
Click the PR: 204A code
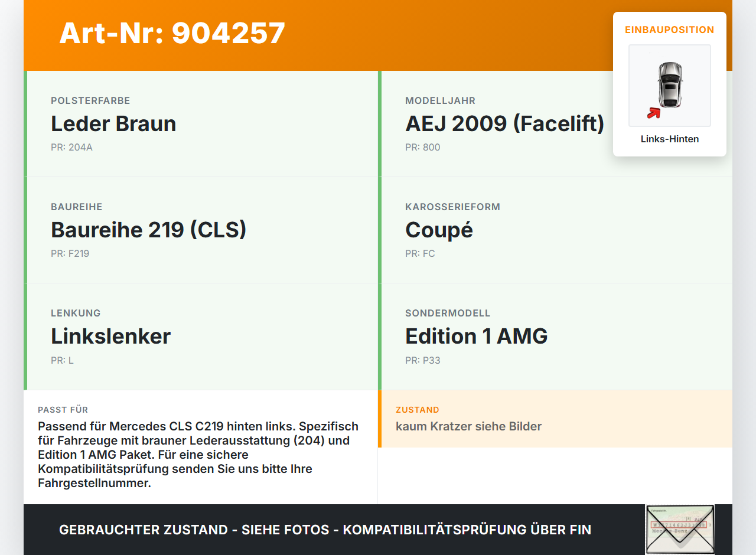[x=71, y=148]
